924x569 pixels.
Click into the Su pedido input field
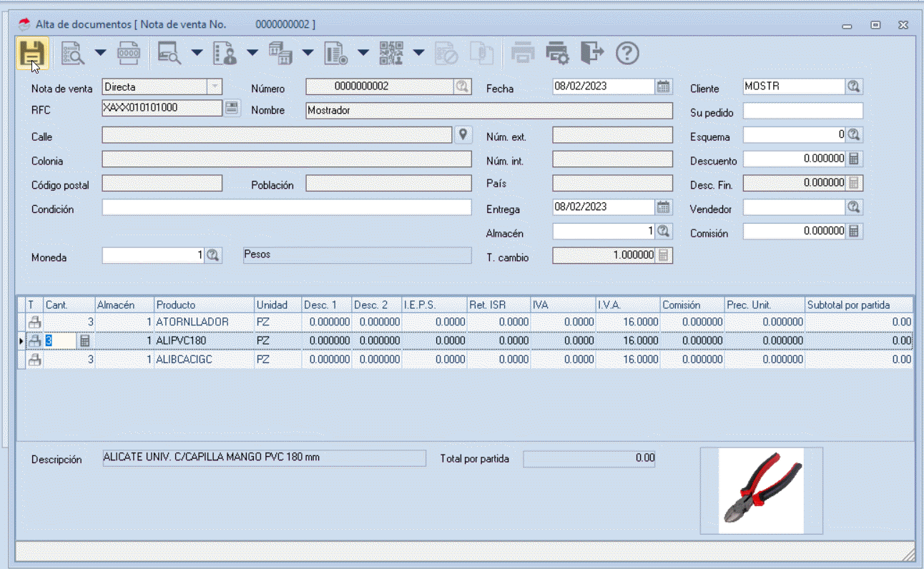803,112
